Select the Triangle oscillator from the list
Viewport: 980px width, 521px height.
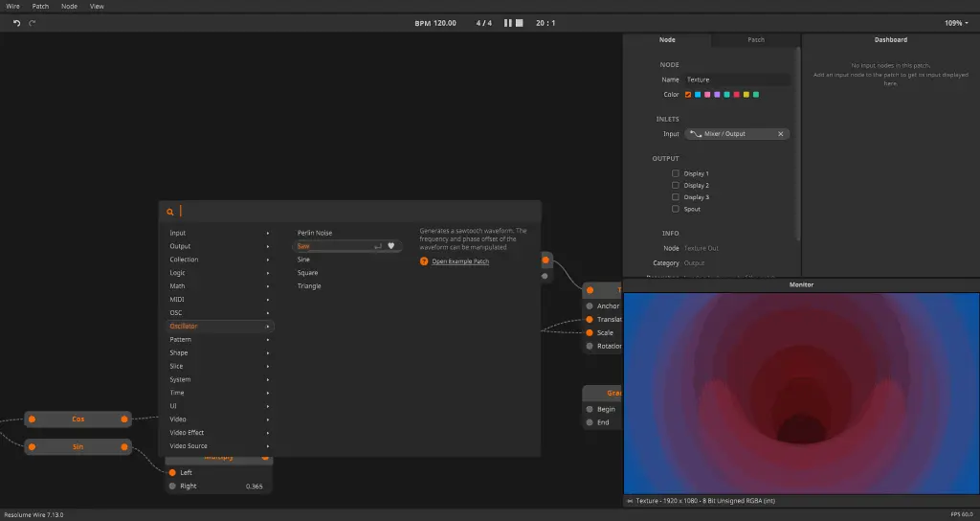[309, 286]
